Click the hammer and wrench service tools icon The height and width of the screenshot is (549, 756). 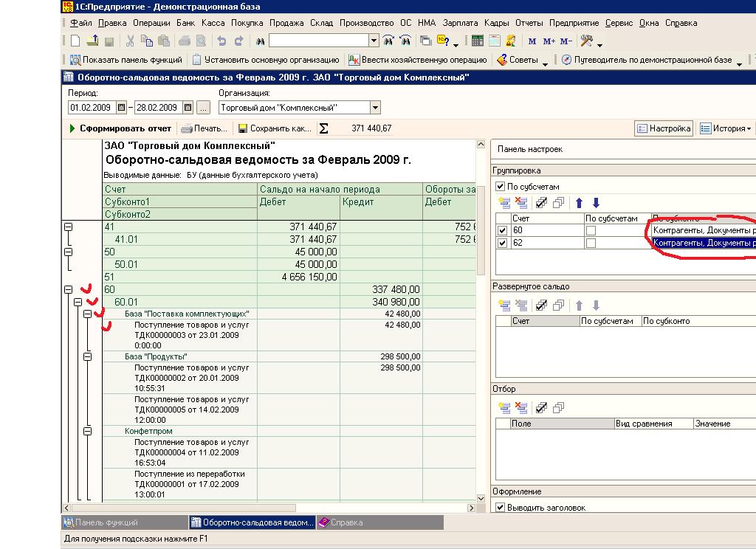click(586, 41)
